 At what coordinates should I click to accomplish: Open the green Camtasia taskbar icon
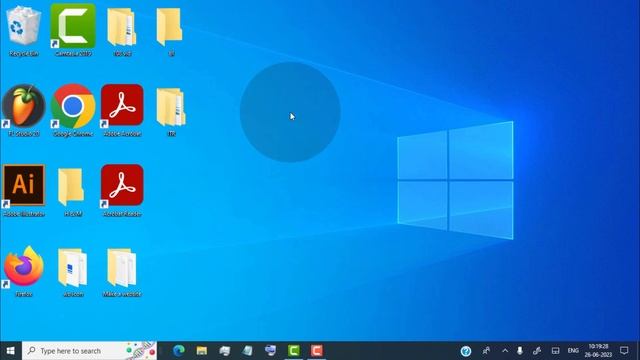(294, 351)
